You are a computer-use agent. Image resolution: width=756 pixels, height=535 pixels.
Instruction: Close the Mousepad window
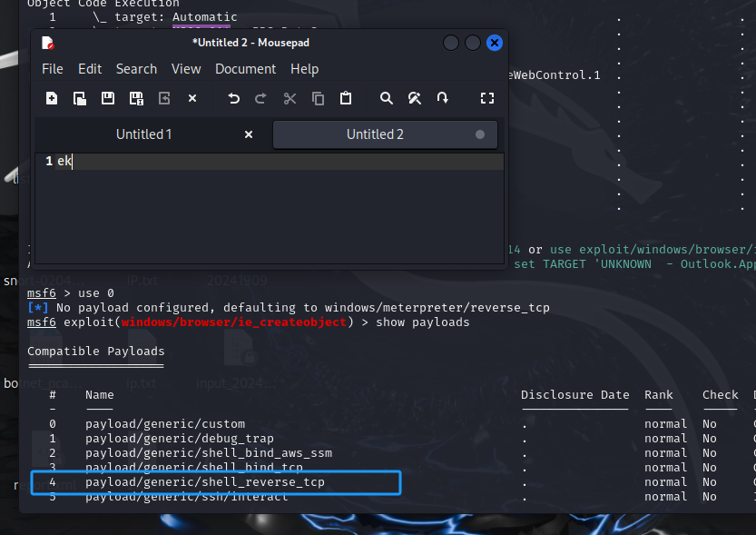pos(495,43)
